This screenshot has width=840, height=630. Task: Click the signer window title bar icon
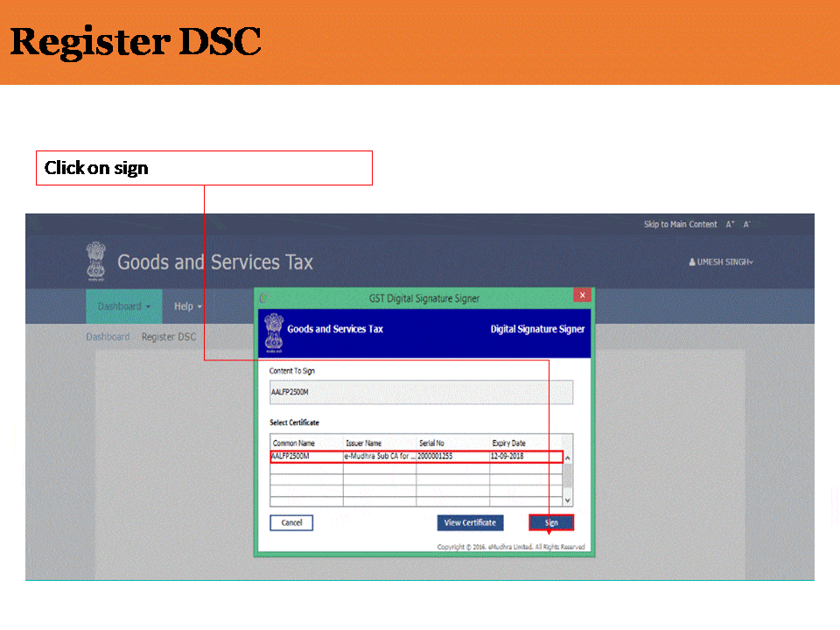263,297
